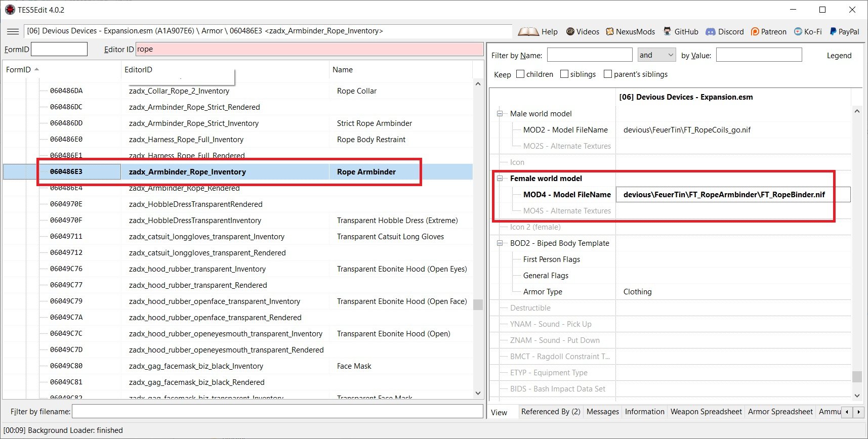Click the Filter by filename input field
Image resolution: width=868 pixels, height=439 pixels.
tap(277, 412)
